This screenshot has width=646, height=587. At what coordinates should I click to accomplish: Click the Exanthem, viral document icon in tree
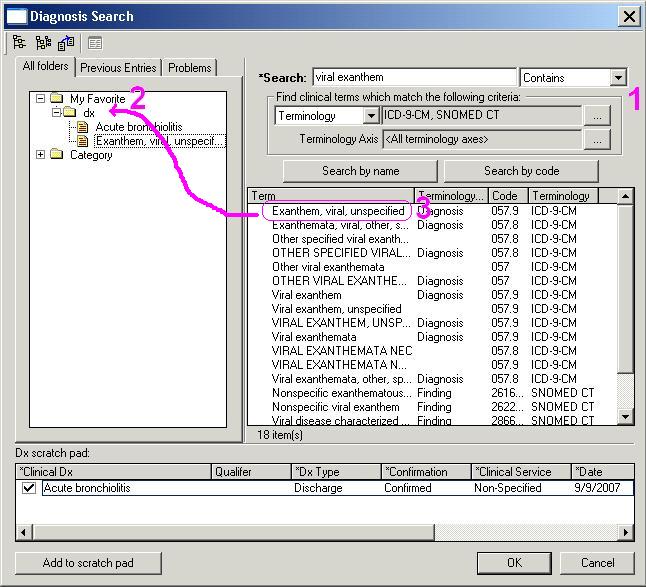tap(83, 141)
